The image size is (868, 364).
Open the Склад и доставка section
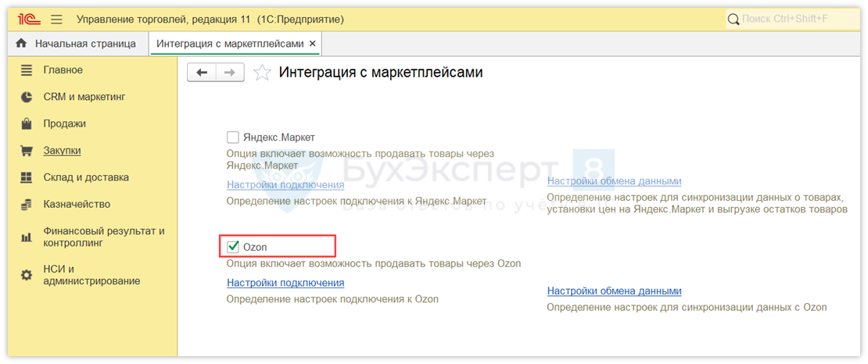86,177
